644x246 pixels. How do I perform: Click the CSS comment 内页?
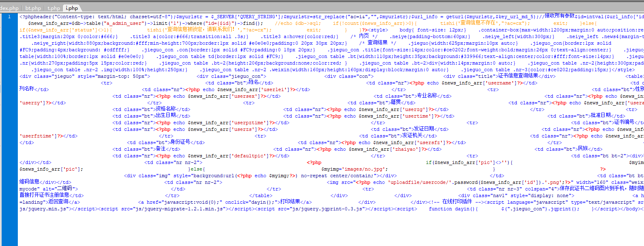pos(364,36)
